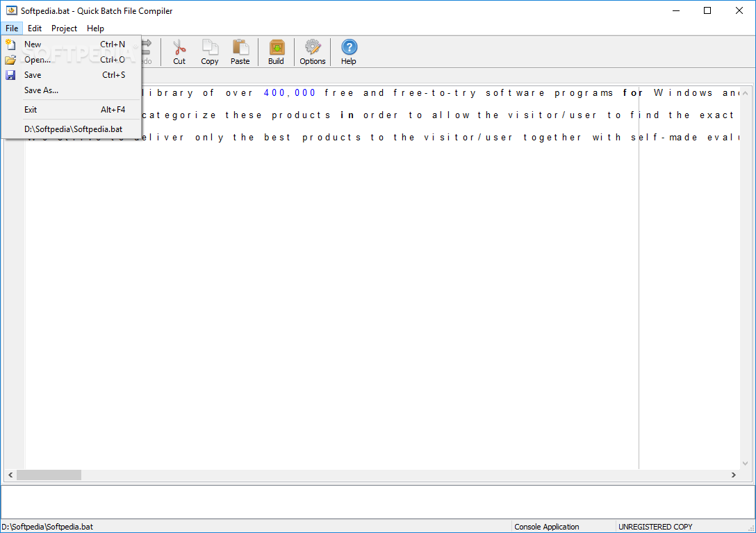
Task: Click the blue 400,000 number in editor
Action: point(289,93)
